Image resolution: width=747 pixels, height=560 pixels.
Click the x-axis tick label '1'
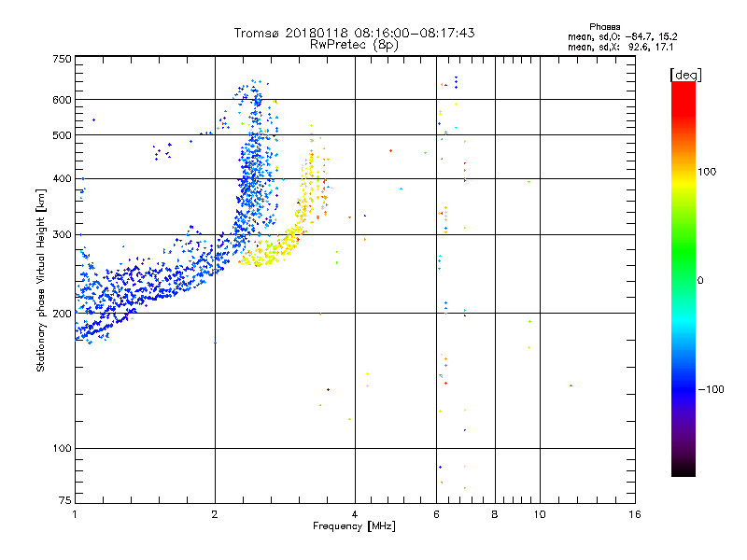tap(75, 514)
